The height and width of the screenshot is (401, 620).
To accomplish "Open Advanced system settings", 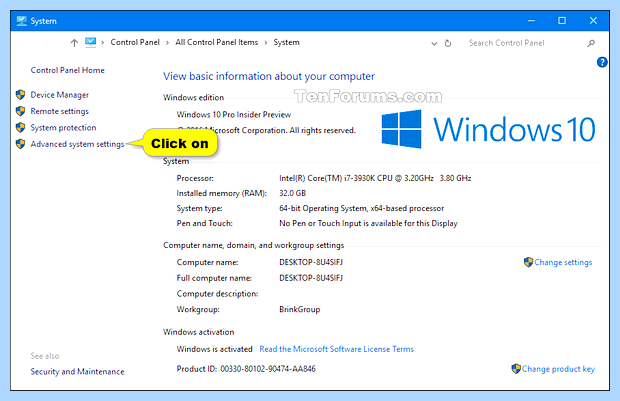I will click(x=78, y=144).
